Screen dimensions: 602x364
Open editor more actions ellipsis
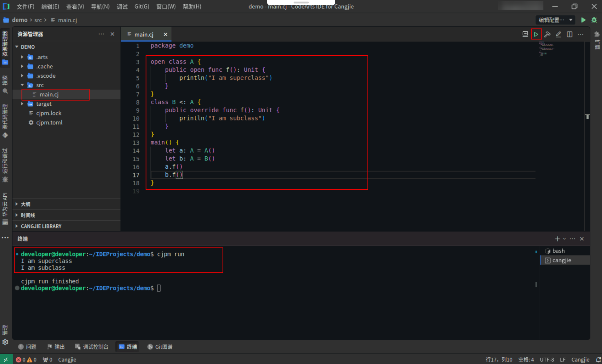tap(581, 34)
